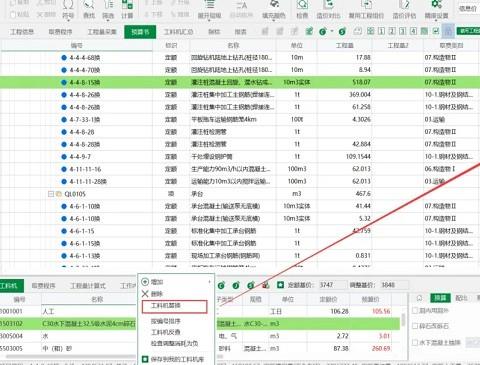This screenshot has width=480, height=365.
Task: Select the 换算 tab in the right panel
Action: (440, 298)
